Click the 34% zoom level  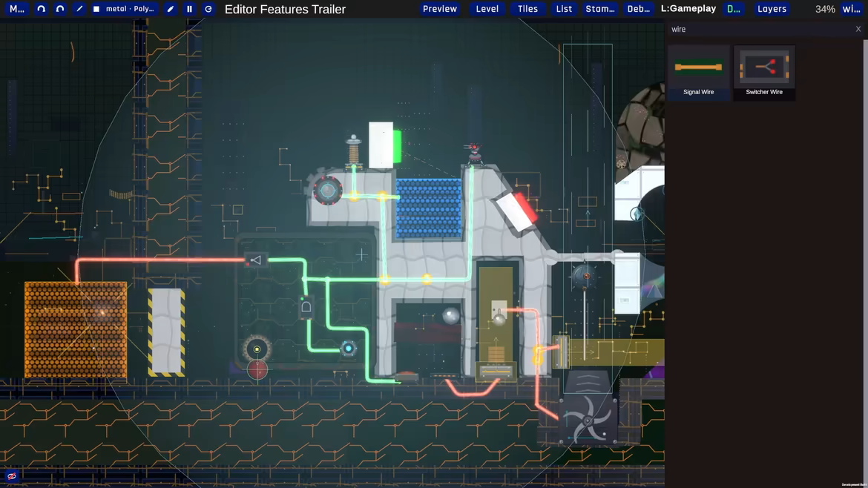coord(825,9)
